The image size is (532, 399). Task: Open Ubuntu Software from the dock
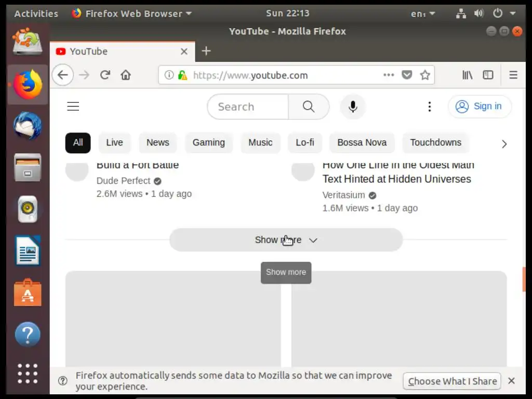[x=28, y=292]
